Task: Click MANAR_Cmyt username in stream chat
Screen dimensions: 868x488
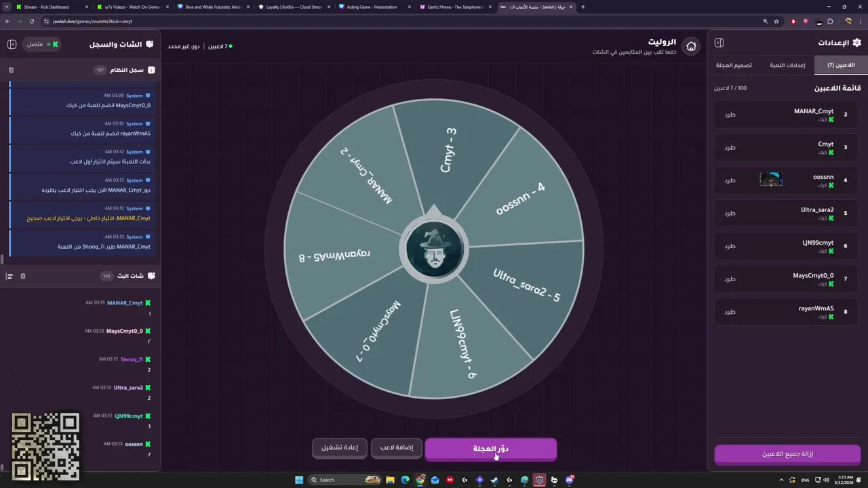Action: [x=125, y=303]
